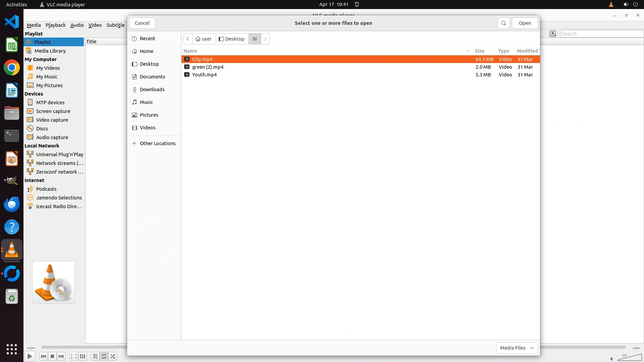The image size is (644, 362).
Task: Open extended settings equalizer icon
Action: (83, 356)
